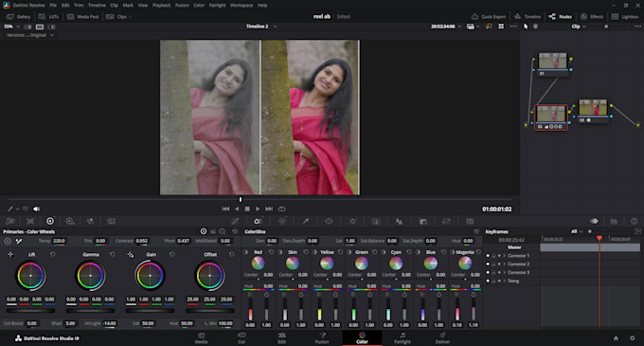Image resolution: width=644 pixels, height=346 pixels.
Task: Open the Tracker palette
Action: click(x=352, y=221)
